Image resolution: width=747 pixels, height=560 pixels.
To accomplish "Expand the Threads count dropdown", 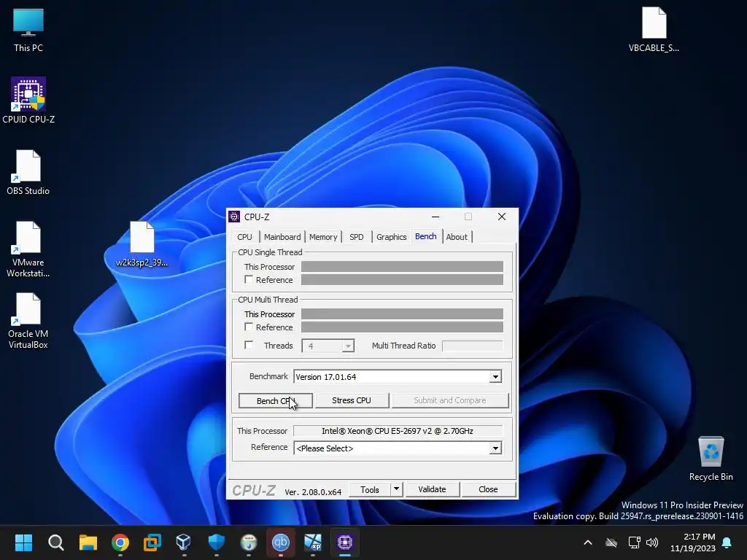I will click(x=348, y=346).
